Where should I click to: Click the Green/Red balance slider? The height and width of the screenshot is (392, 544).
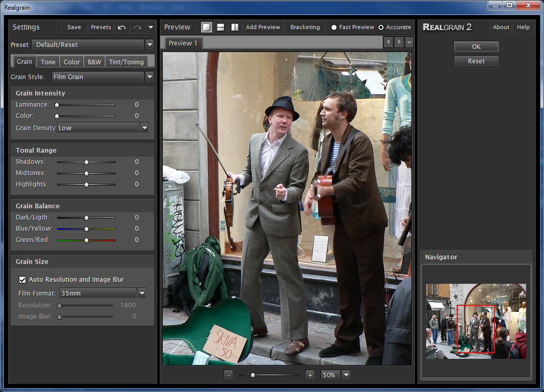[86, 240]
